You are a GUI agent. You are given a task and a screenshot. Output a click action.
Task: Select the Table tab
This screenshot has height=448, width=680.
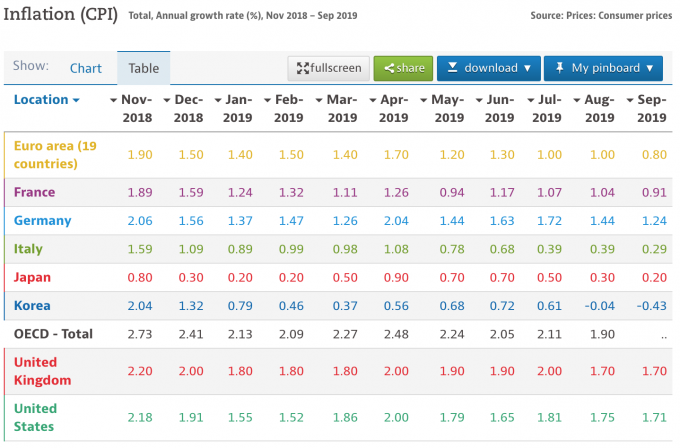pyautogui.click(x=144, y=68)
